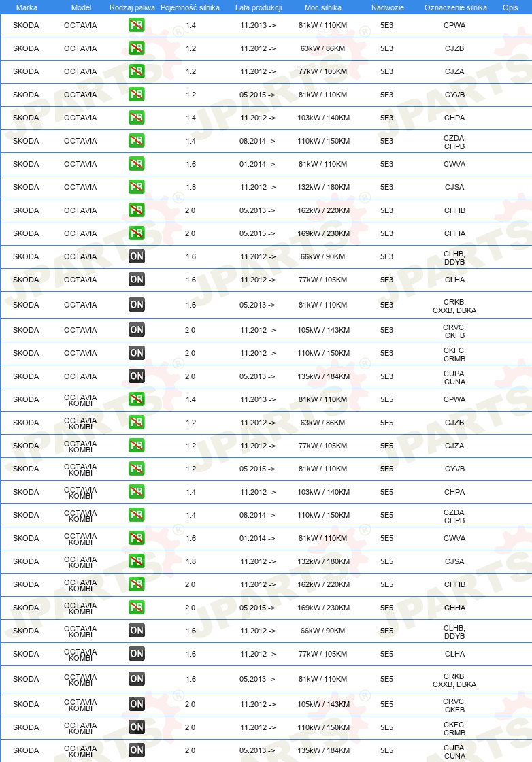Click ON diesel icon in OCTAVIA 5E3 CRVC, CKFB row

click(137, 330)
